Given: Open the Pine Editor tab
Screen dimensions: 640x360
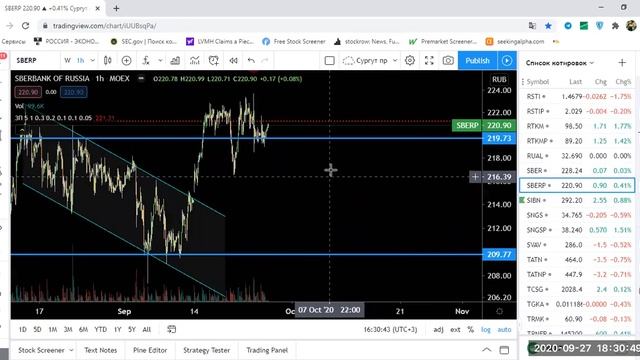Looking at the screenshot, I should [150, 350].
